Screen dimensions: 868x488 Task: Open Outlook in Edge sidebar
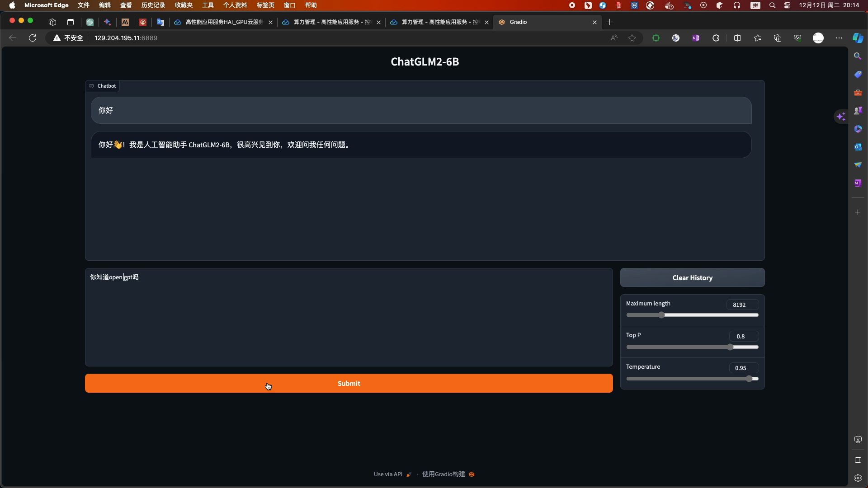[858, 147]
